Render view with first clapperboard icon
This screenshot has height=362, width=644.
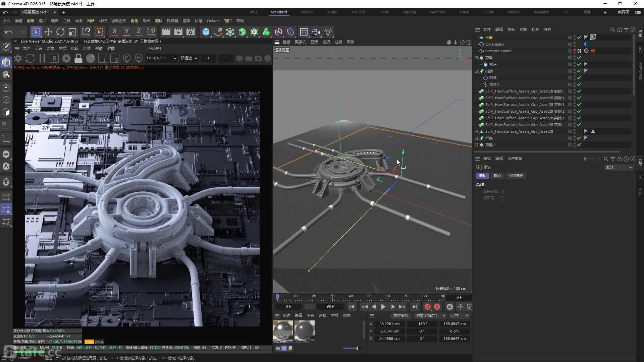point(166,32)
